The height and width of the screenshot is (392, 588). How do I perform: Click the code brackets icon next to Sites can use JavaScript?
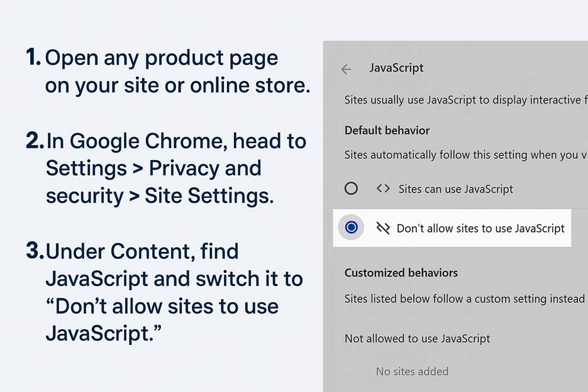coord(384,188)
